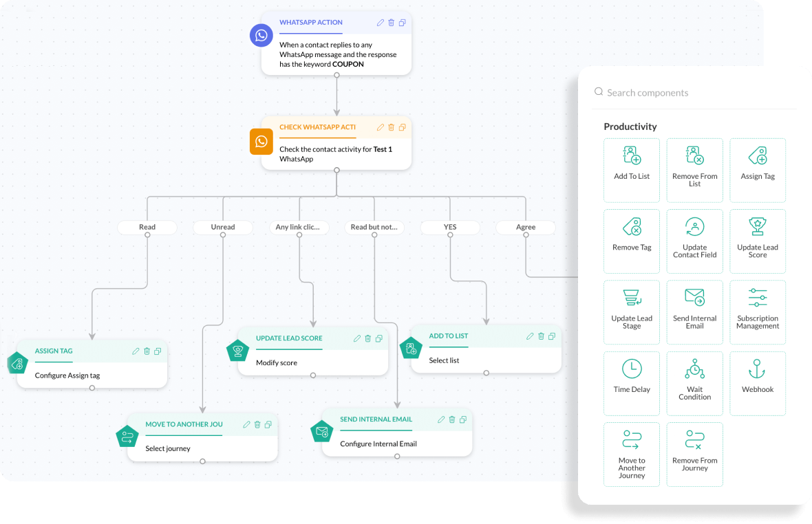Pick the Update Lead Score trophy icon

coord(757,227)
